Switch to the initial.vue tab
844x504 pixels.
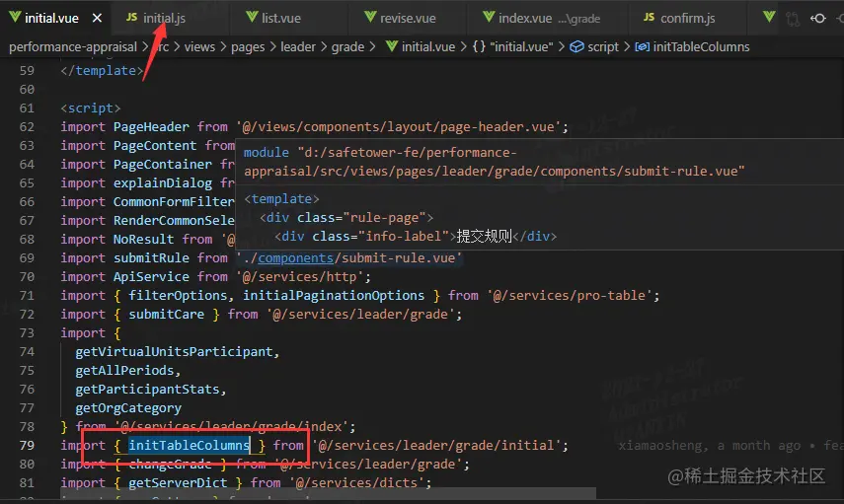(51, 19)
